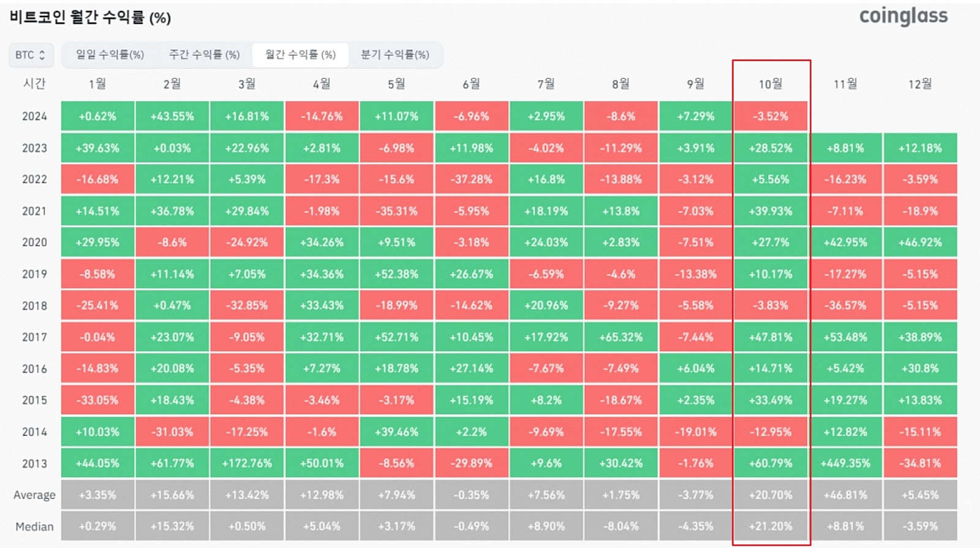Click the +39.63% cell for January 2023

coord(97,148)
